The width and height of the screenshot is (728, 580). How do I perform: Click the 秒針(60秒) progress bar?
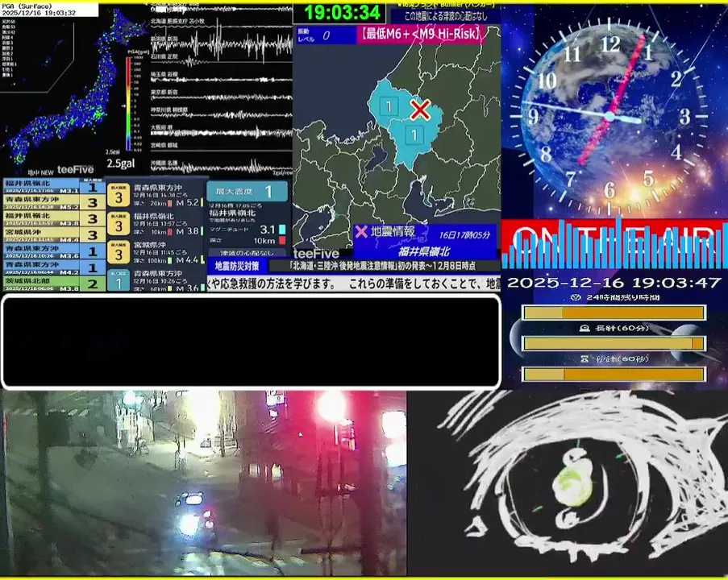point(614,374)
